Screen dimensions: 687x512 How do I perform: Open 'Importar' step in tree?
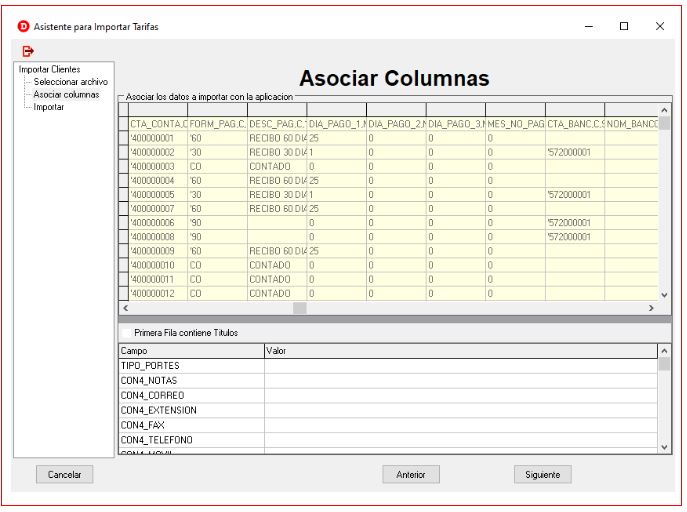[x=49, y=106]
